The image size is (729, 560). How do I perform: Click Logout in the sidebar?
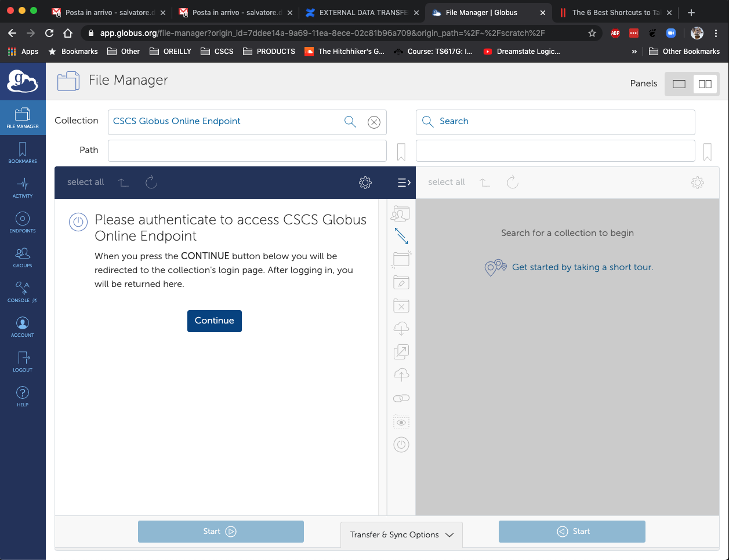click(23, 362)
